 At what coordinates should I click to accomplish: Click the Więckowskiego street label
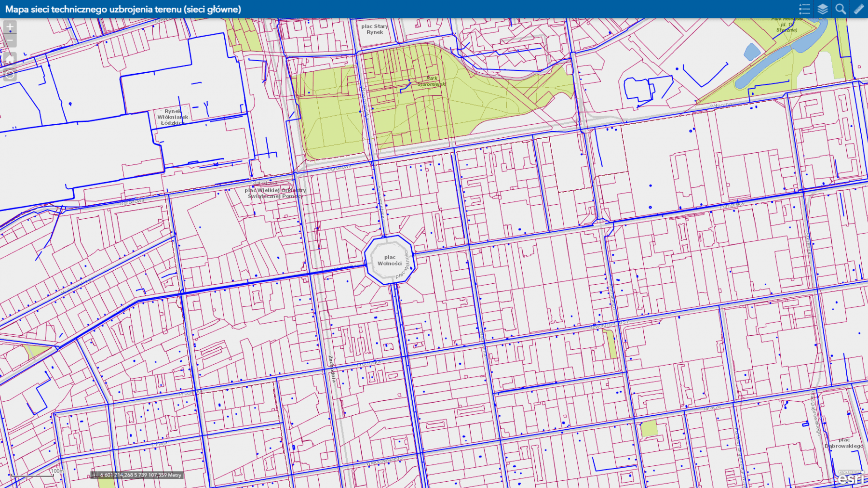click(x=384, y=461)
